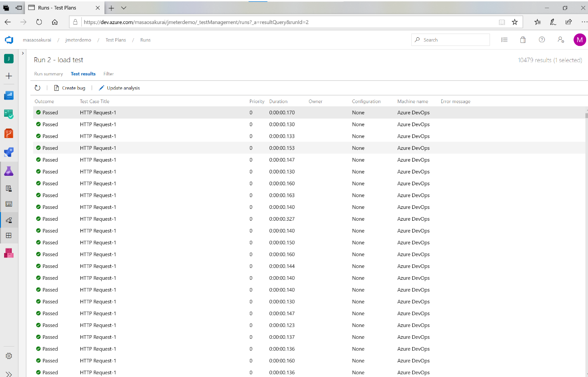Open Azure Artifacts from the sidebar

[x=9, y=253]
